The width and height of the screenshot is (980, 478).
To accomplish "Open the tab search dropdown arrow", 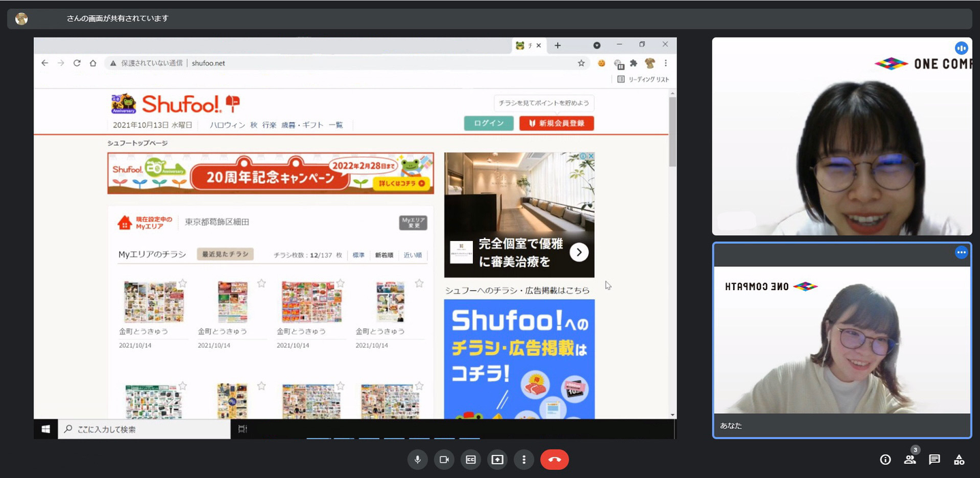I will pyautogui.click(x=597, y=46).
